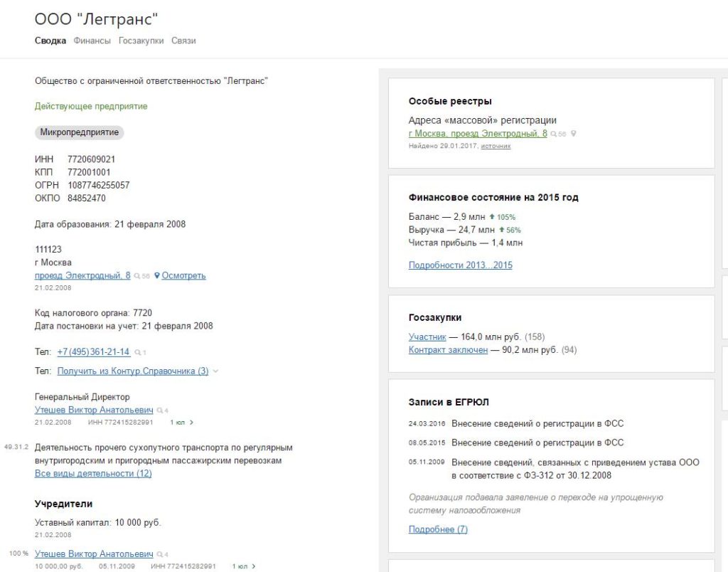Click Контракт заключен link
Viewport: 728px width, 572px height.
click(448, 350)
